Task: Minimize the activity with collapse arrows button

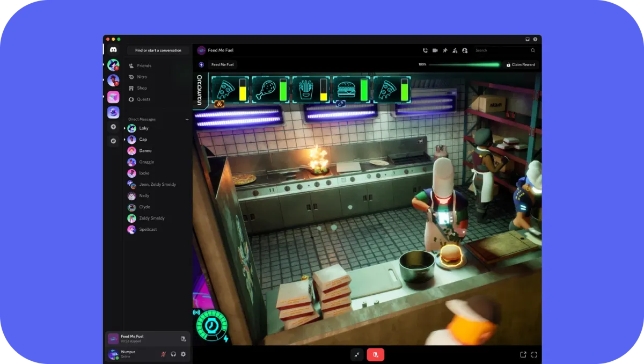Action: coord(357,354)
